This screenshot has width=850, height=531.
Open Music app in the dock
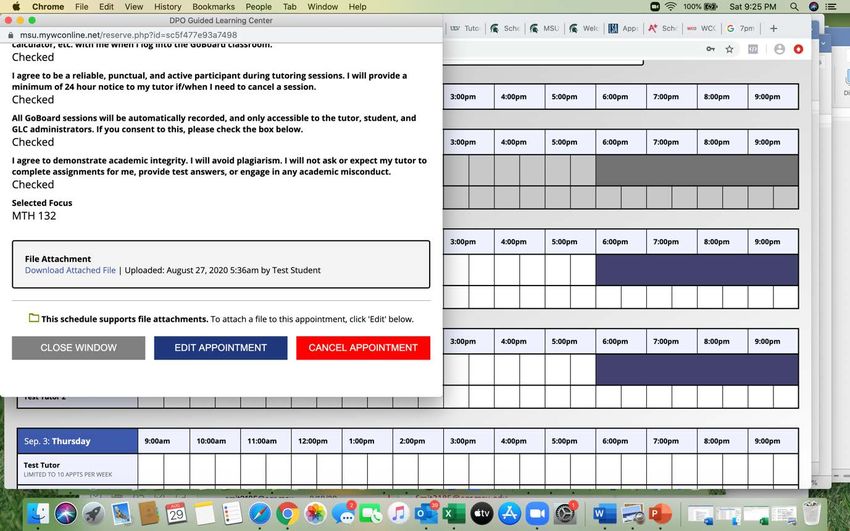[398, 514]
